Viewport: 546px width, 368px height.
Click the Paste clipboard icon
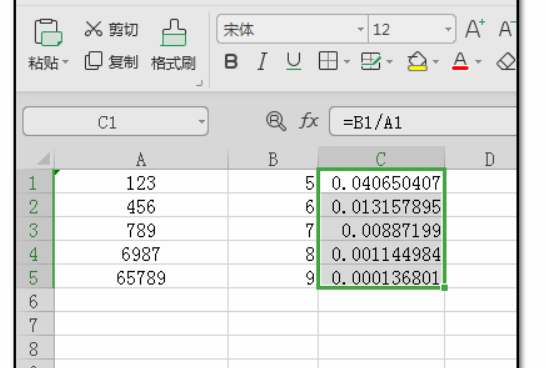coord(48,32)
